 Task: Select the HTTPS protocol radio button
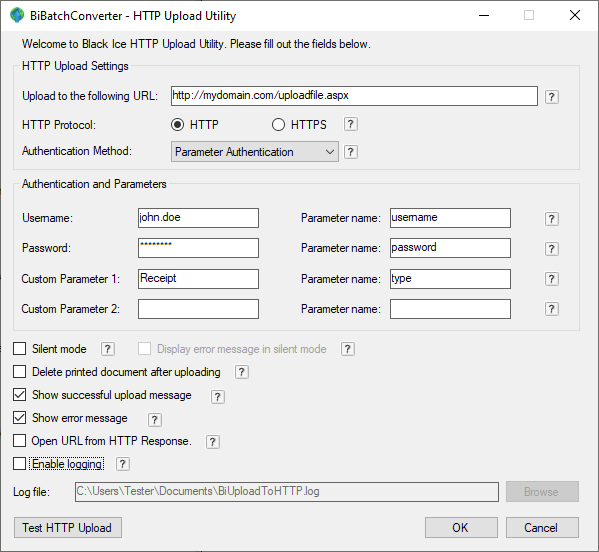tap(278, 125)
